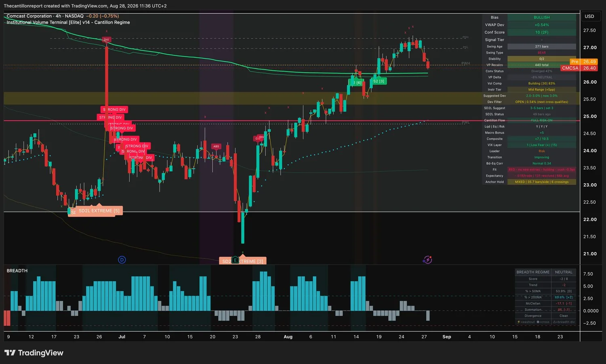This screenshot has width=606, height=364.
Task: Click the green earnings "E" event icon
Action: (235, 260)
